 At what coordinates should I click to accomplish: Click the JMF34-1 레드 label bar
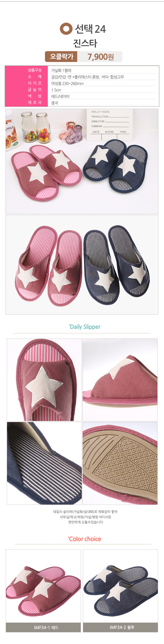[x=43, y=627]
